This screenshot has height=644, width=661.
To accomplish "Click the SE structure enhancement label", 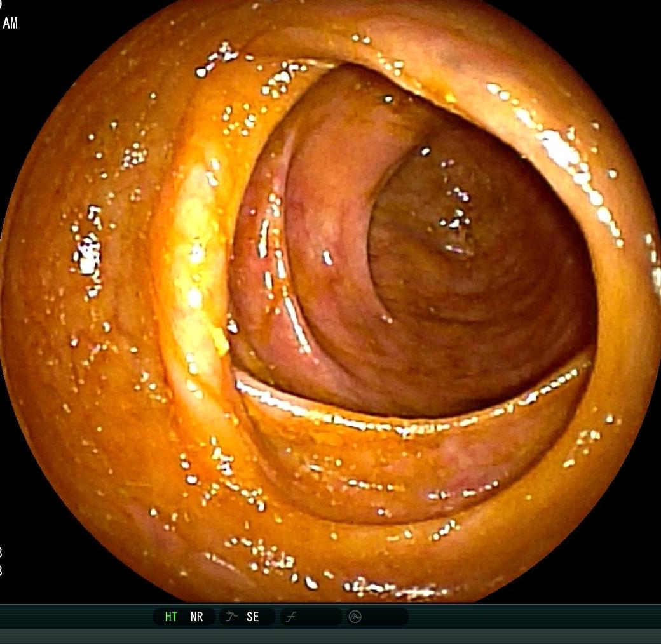I will [252, 617].
